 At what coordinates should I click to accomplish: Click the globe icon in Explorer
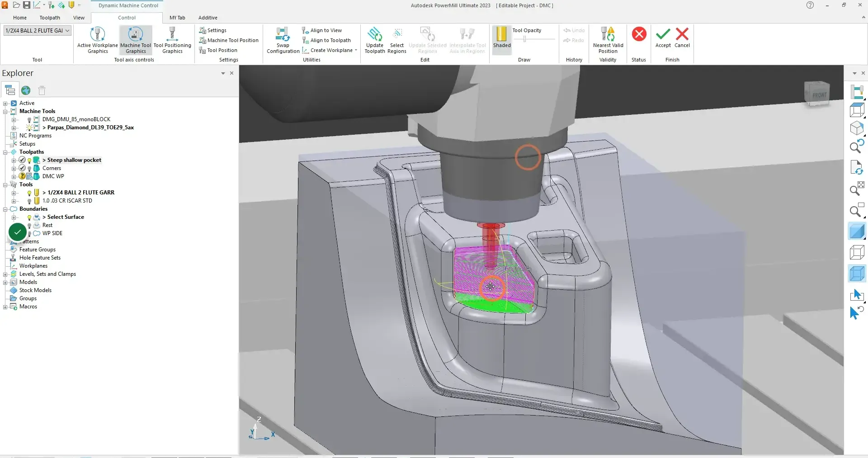[26, 90]
